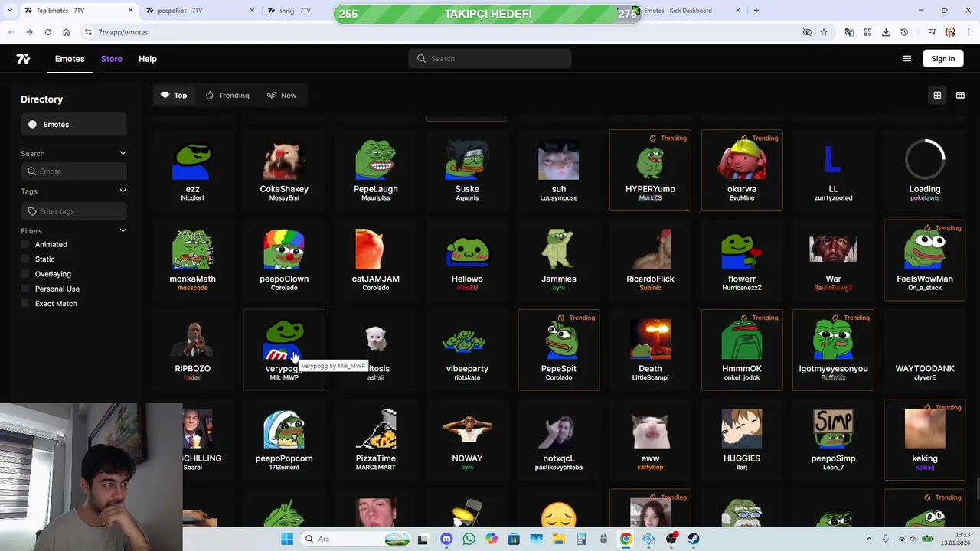Switch to large grid view icon
This screenshot has width=980, height=551.
pyautogui.click(x=937, y=96)
